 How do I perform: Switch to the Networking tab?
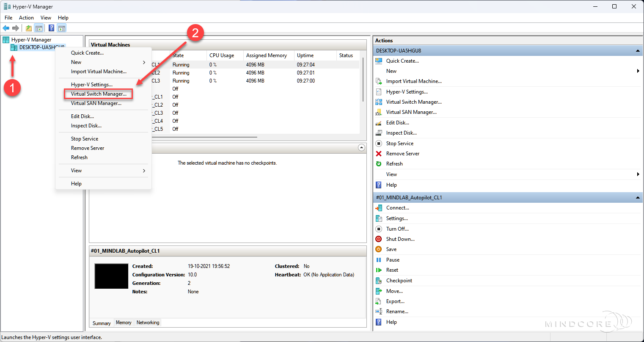(147, 323)
